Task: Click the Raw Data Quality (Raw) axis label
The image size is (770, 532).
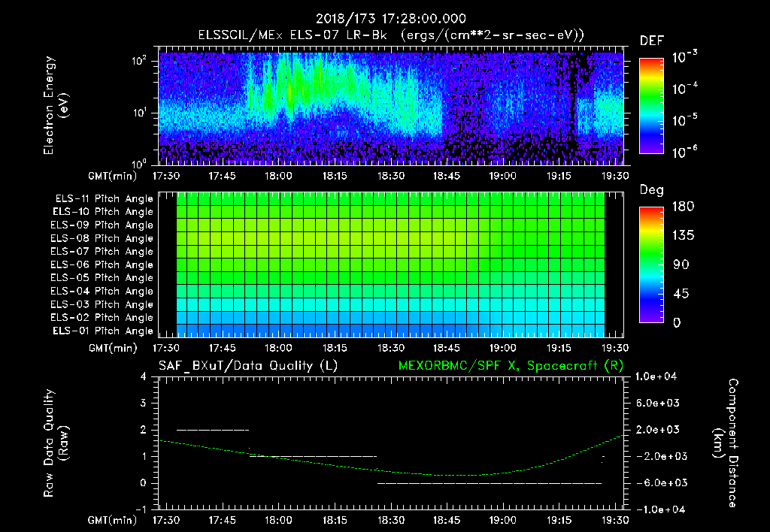Action: click(56, 443)
